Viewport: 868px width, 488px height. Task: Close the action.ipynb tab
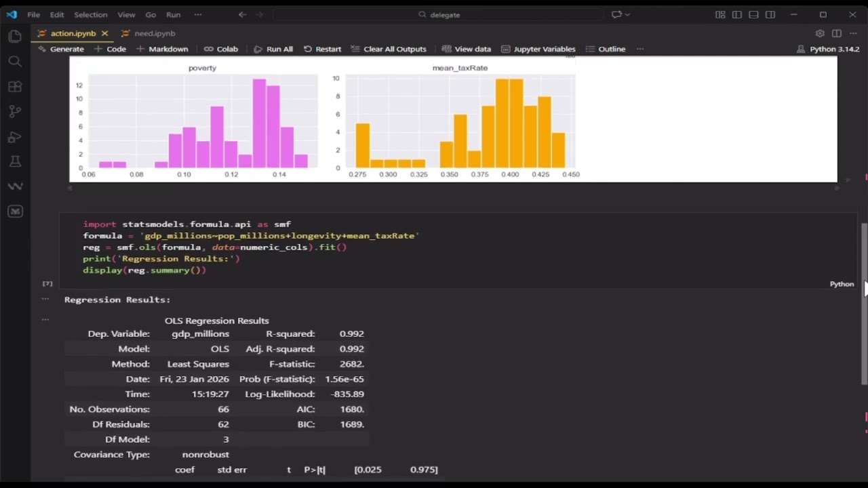pyautogui.click(x=104, y=33)
